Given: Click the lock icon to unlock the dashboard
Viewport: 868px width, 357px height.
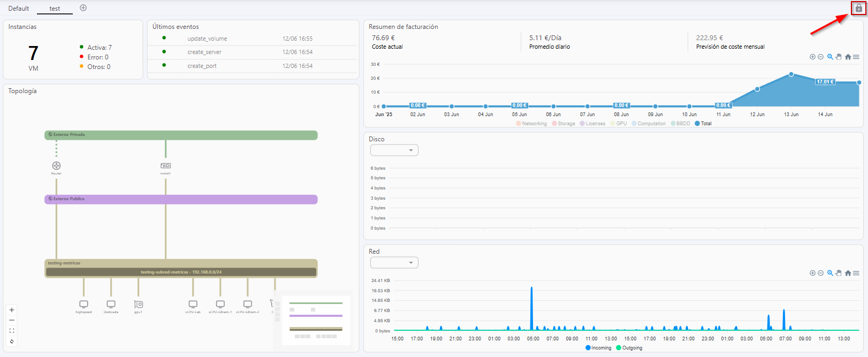Looking at the screenshot, I should 858,8.
